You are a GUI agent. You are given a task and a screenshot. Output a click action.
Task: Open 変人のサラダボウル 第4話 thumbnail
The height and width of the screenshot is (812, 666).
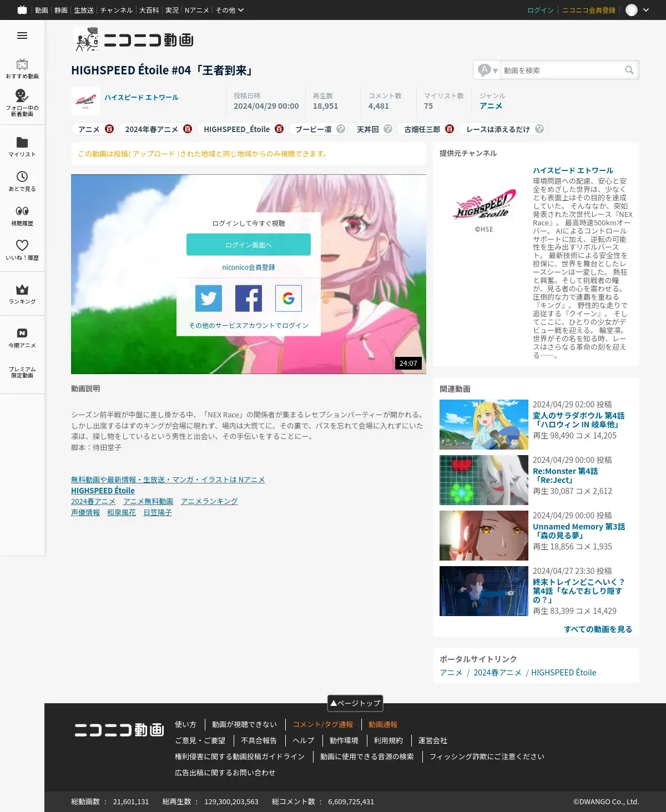coord(484,425)
